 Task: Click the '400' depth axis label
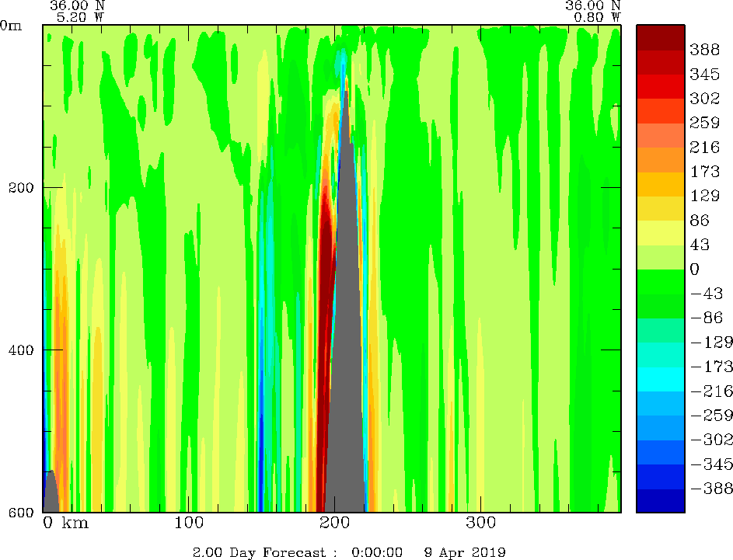[21, 350]
